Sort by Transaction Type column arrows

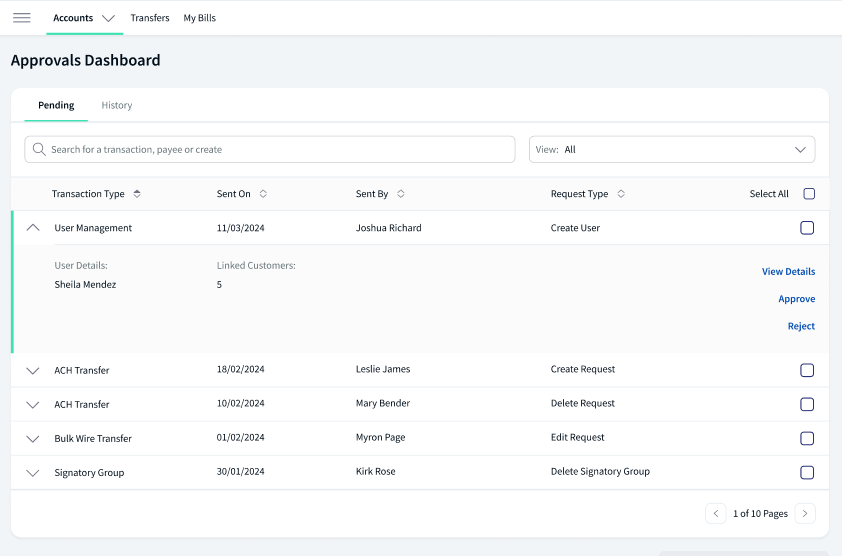tap(137, 194)
